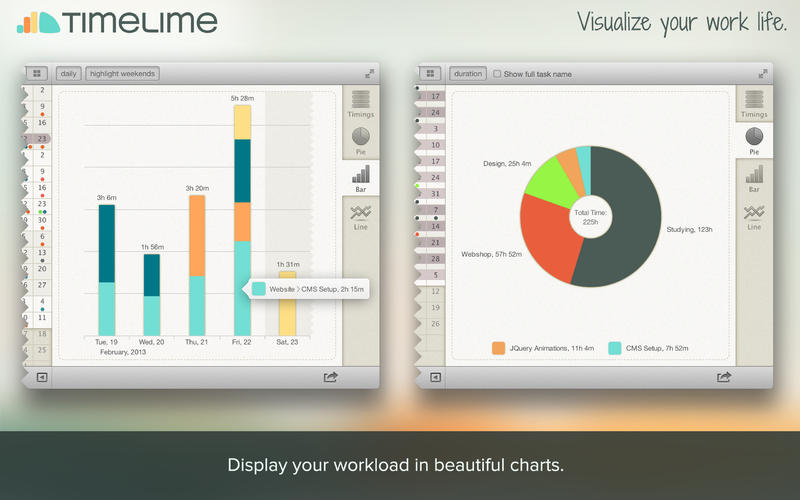The image size is (800, 500).
Task: Select the Bar tab in right window
Action: tap(754, 178)
